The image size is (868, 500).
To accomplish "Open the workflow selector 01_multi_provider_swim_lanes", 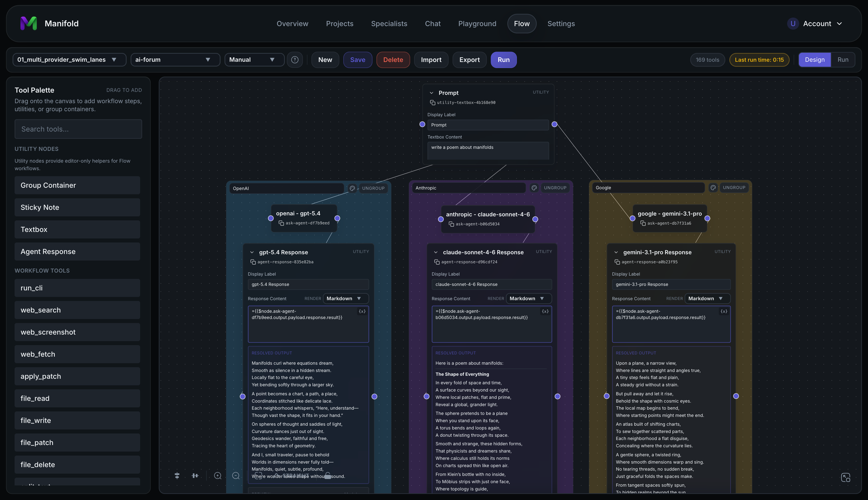I will (x=69, y=60).
